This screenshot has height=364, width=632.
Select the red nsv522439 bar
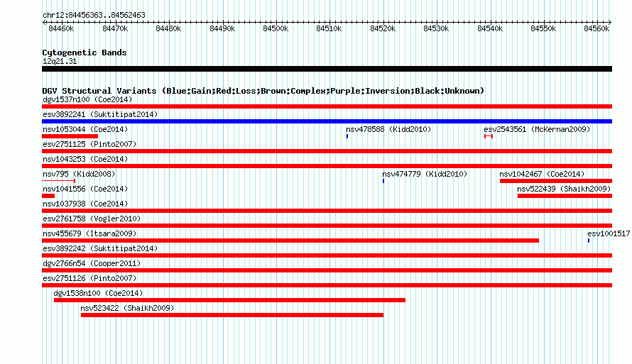point(565,196)
